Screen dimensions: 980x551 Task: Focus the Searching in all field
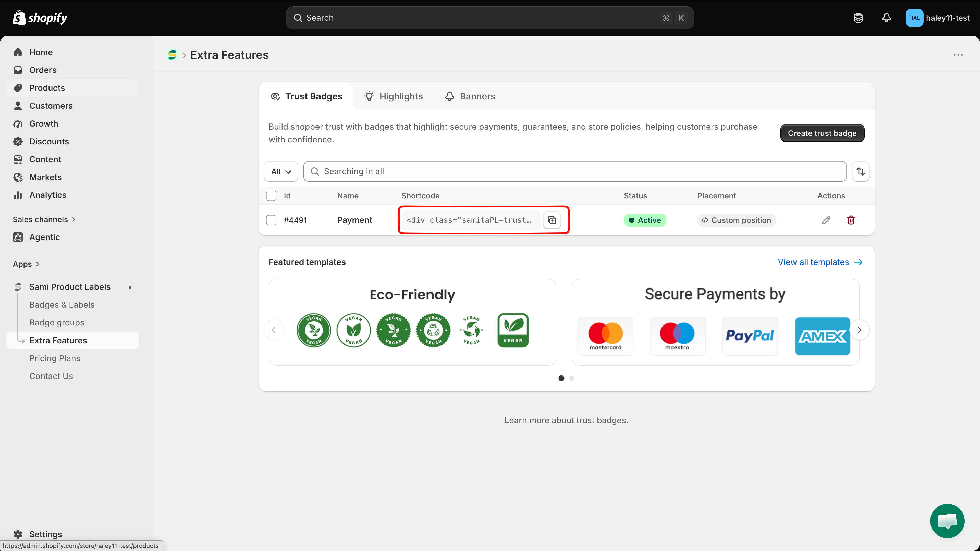pos(575,171)
